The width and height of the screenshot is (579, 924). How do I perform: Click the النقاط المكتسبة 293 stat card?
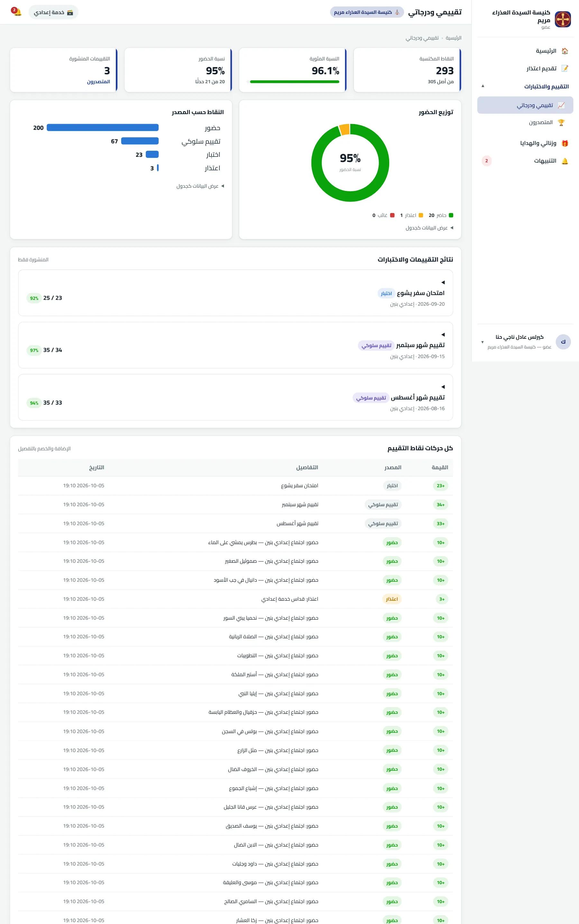tap(407, 70)
